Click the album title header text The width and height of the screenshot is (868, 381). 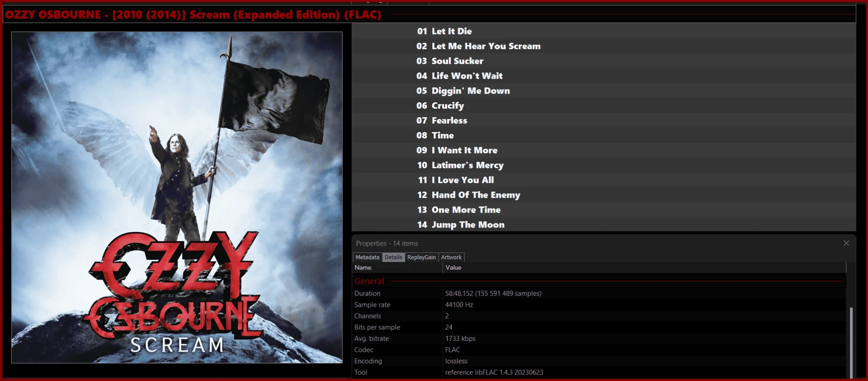tap(193, 14)
